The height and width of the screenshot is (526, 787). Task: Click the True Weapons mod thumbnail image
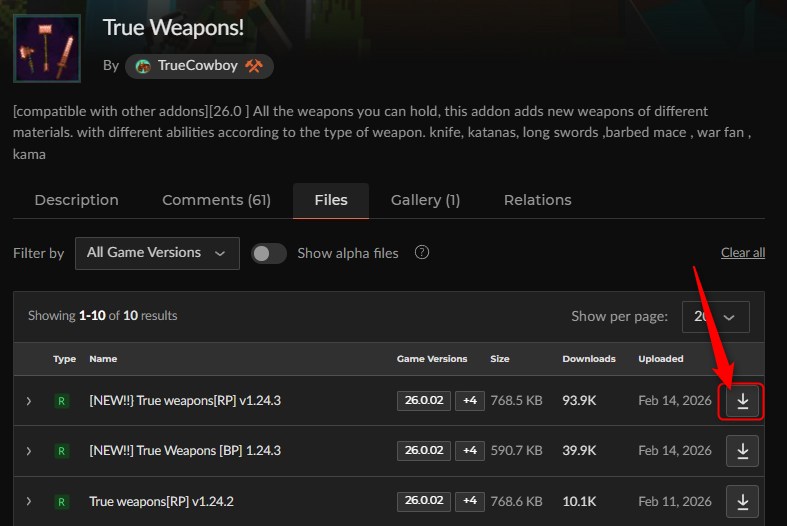(47, 49)
